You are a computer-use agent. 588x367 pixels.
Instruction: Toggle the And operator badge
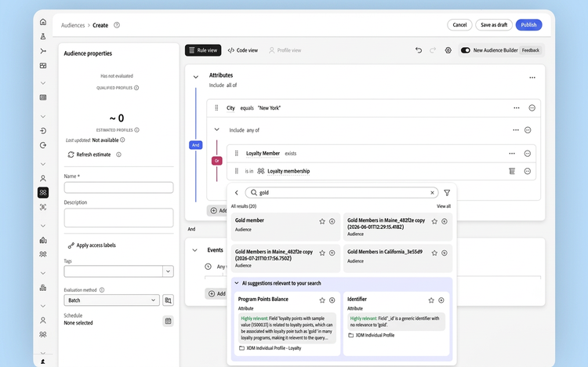point(196,145)
